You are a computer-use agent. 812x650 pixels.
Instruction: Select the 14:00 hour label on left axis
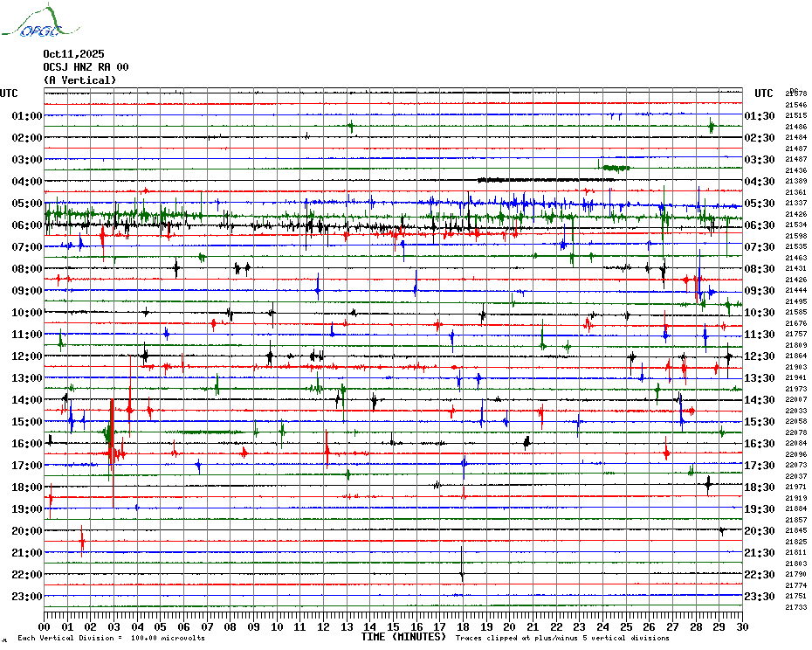click(28, 400)
